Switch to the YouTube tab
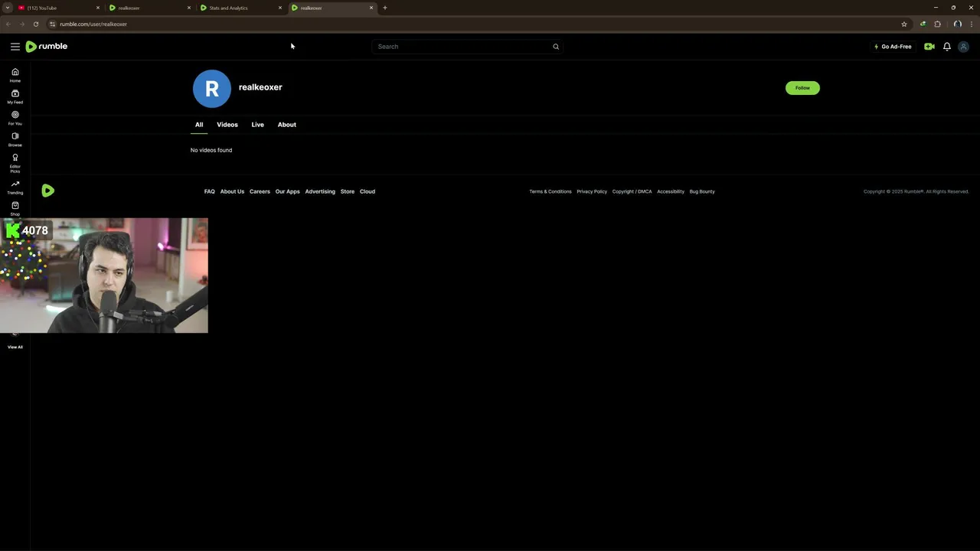 (59, 8)
